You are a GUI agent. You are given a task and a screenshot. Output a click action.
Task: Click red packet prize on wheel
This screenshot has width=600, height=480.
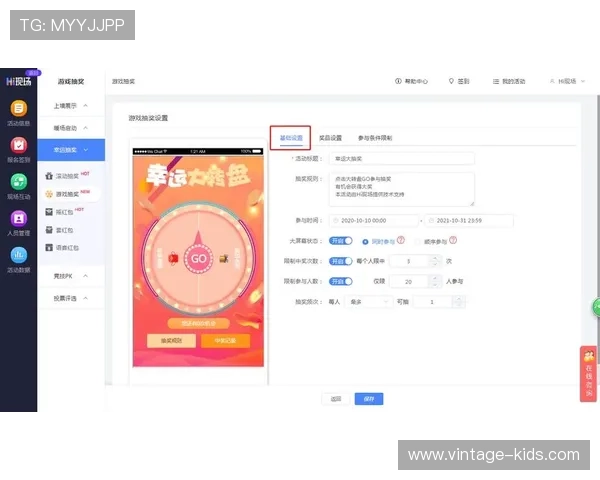click(x=173, y=259)
